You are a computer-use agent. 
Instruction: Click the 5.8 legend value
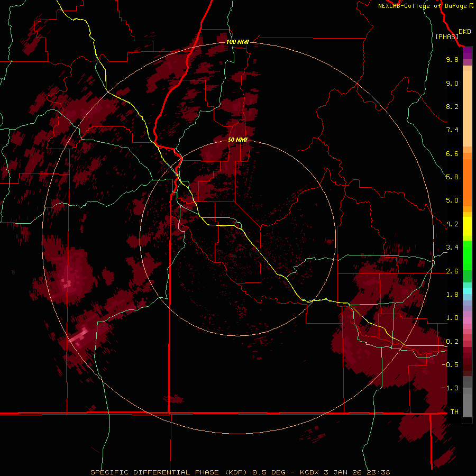point(452,177)
